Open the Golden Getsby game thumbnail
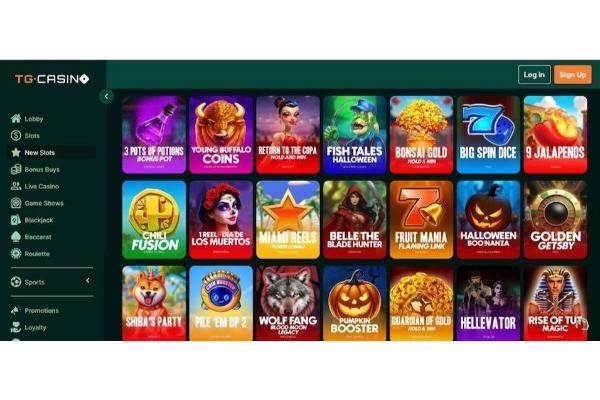 (555, 220)
